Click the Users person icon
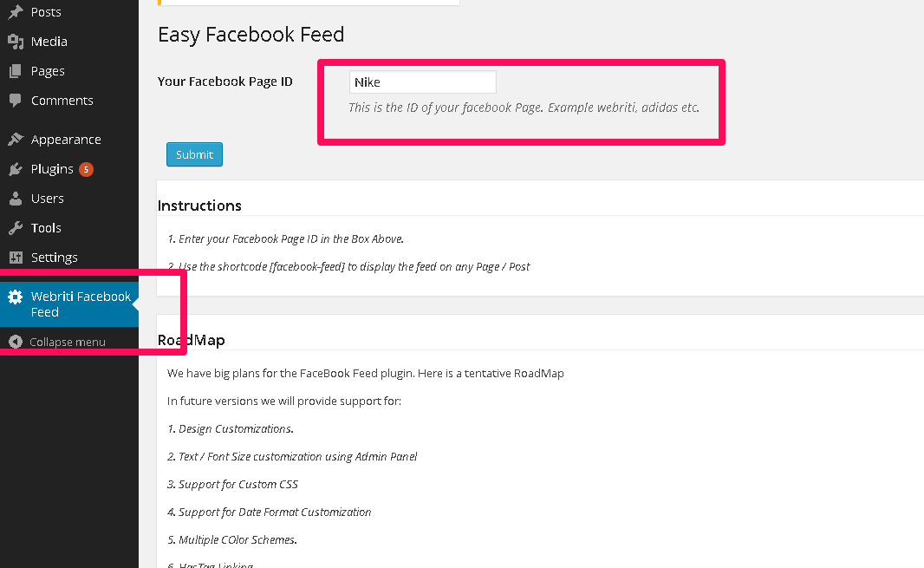Image resolution: width=924 pixels, height=568 pixels. pyautogui.click(x=16, y=199)
